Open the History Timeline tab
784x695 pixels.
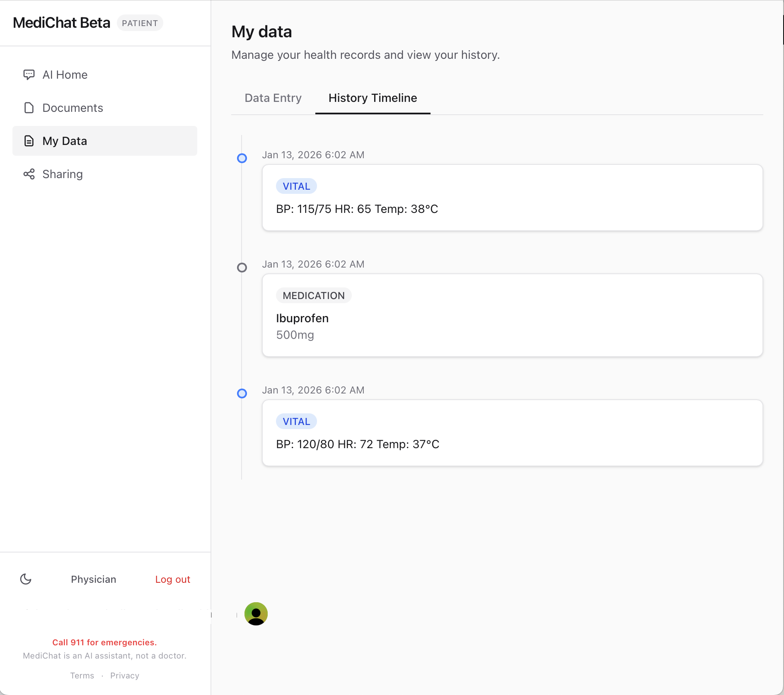click(x=373, y=98)
